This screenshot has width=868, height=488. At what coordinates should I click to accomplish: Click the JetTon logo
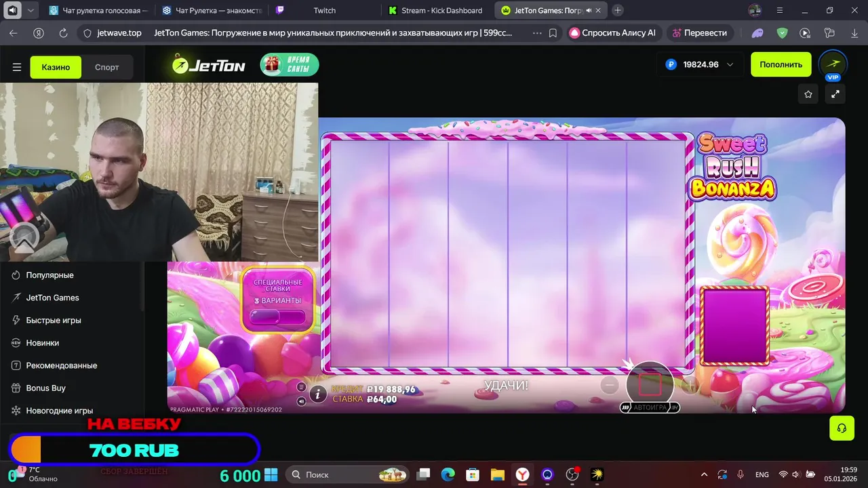(x=209, y=65)
